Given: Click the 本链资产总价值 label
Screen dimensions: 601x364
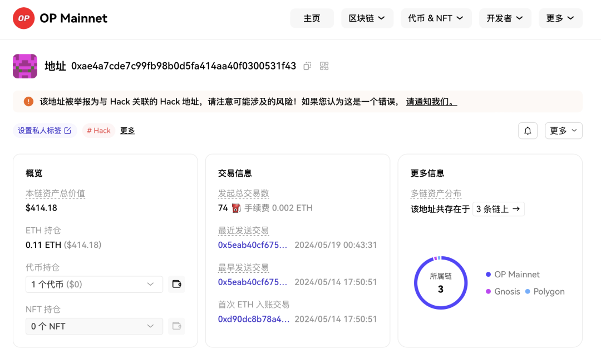Looking at the screenshot, I should coord(55,194).
